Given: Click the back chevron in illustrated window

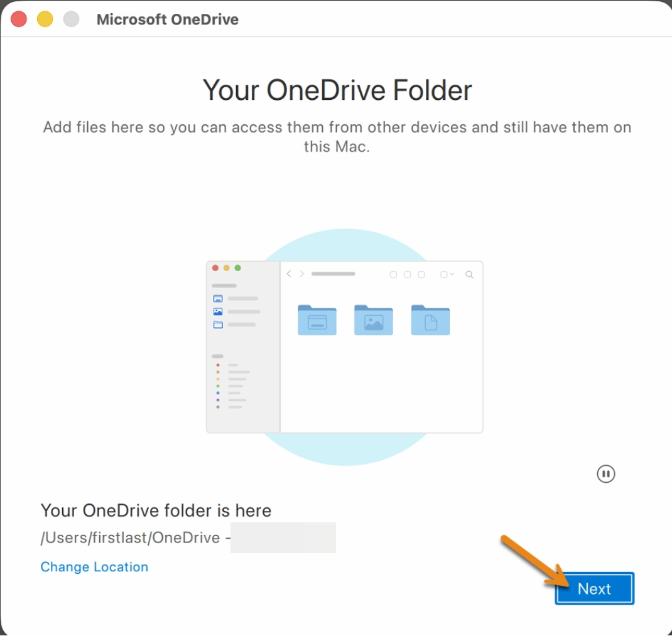Looking at the screenshot, I should 289,274.
